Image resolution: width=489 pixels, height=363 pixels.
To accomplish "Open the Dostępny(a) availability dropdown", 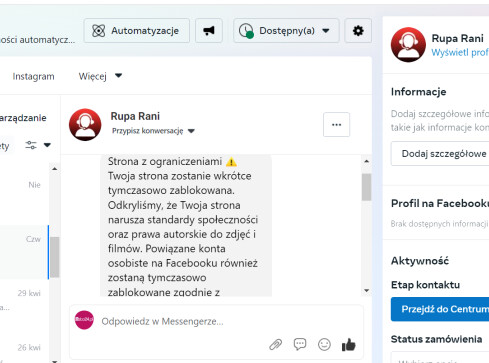I will click(286, 31).
